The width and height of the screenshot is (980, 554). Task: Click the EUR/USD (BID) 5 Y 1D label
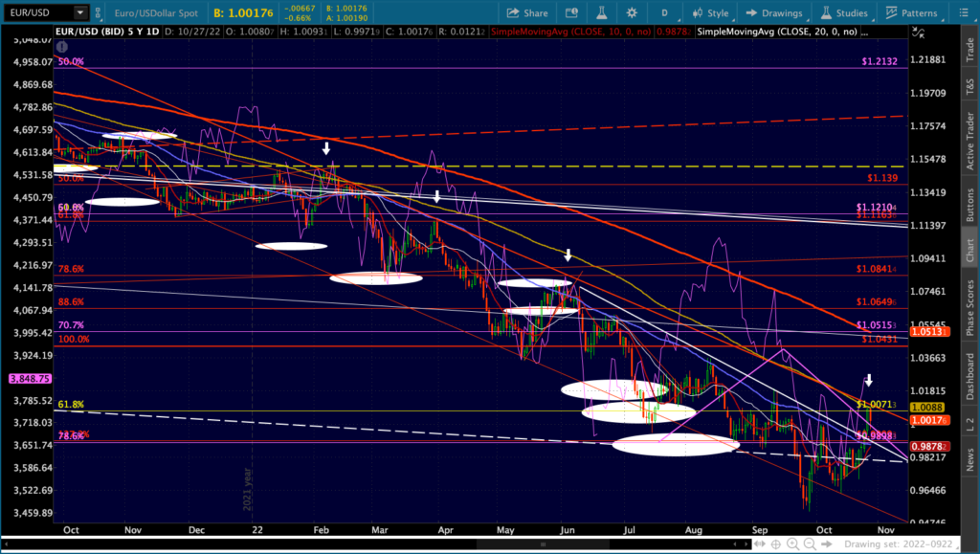107,32
